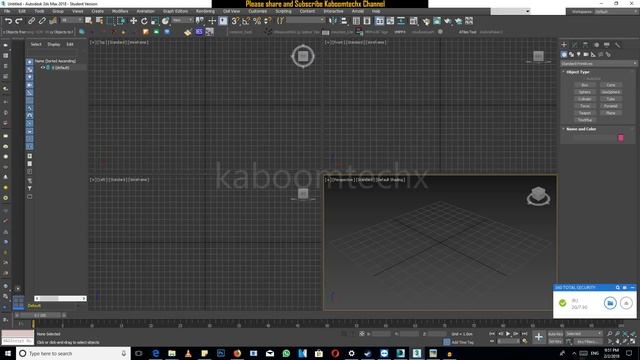Switch to the Modify command panel tab
Viewport: 640px width, 360px height.
(x=575, y=45)
